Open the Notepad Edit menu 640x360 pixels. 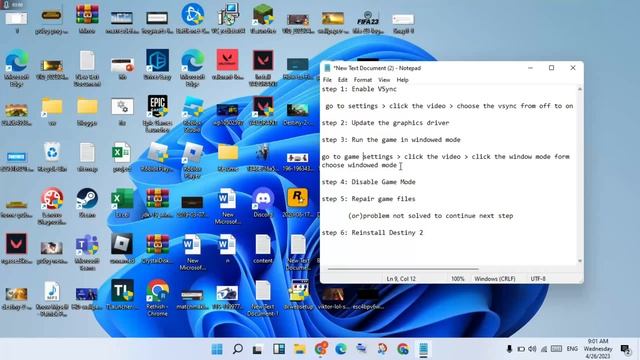343,80
